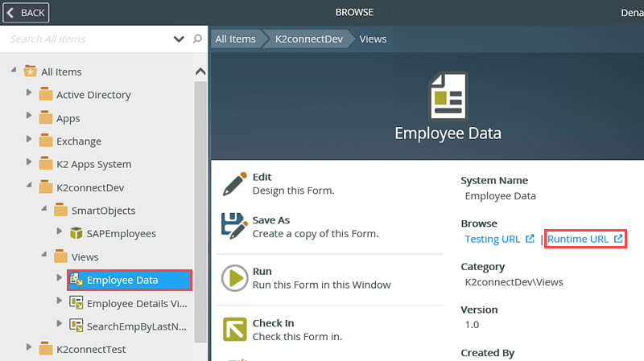Click the Check In arrow icon

click(233, 330)
